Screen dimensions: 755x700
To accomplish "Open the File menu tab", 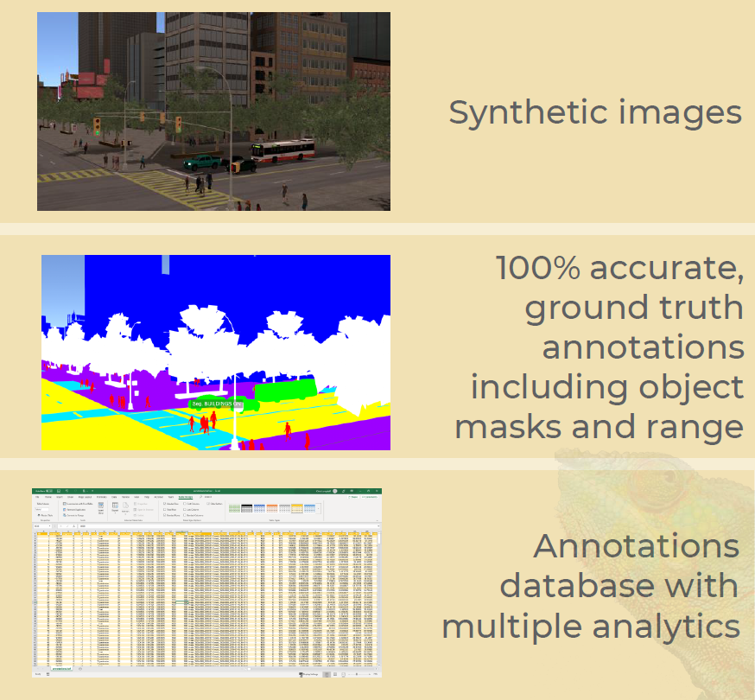I will pos(37,498).
